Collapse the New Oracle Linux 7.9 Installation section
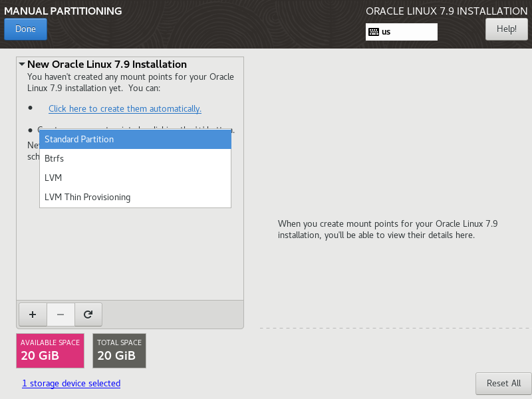The height and width of the screenshot is (399, 532). coord(22,64)
